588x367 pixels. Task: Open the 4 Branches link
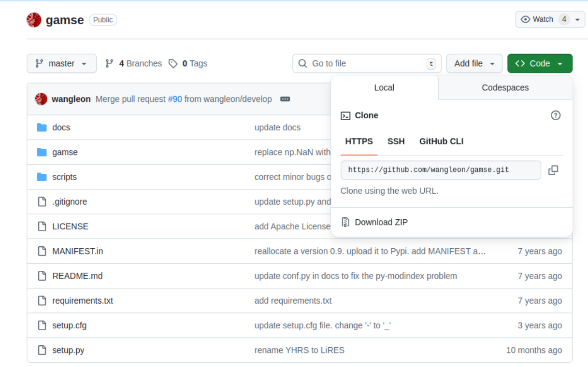(133, 63)
